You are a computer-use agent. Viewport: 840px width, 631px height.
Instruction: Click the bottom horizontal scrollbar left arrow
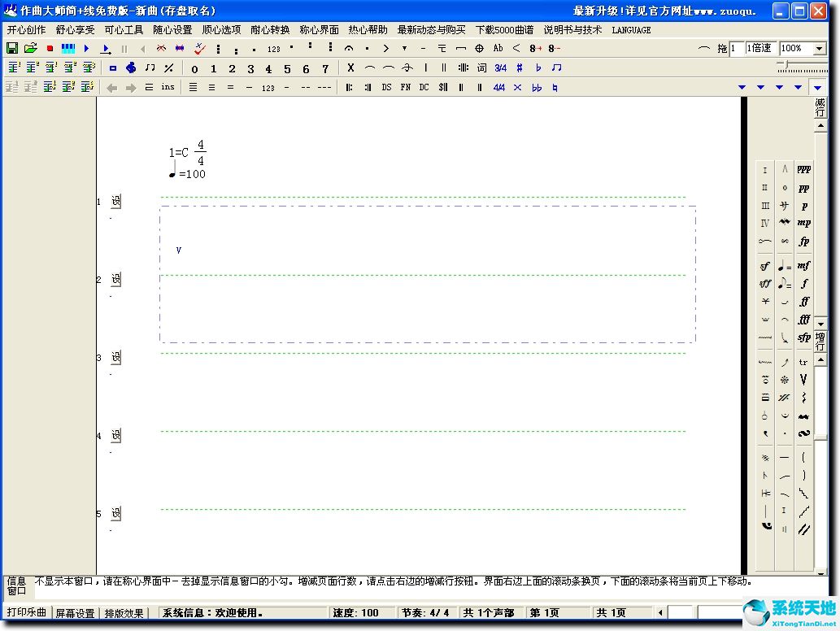660,612
